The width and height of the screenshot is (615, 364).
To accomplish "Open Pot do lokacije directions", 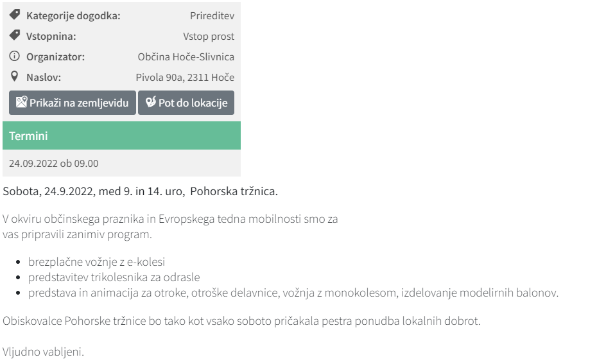I will coord(186,103).
